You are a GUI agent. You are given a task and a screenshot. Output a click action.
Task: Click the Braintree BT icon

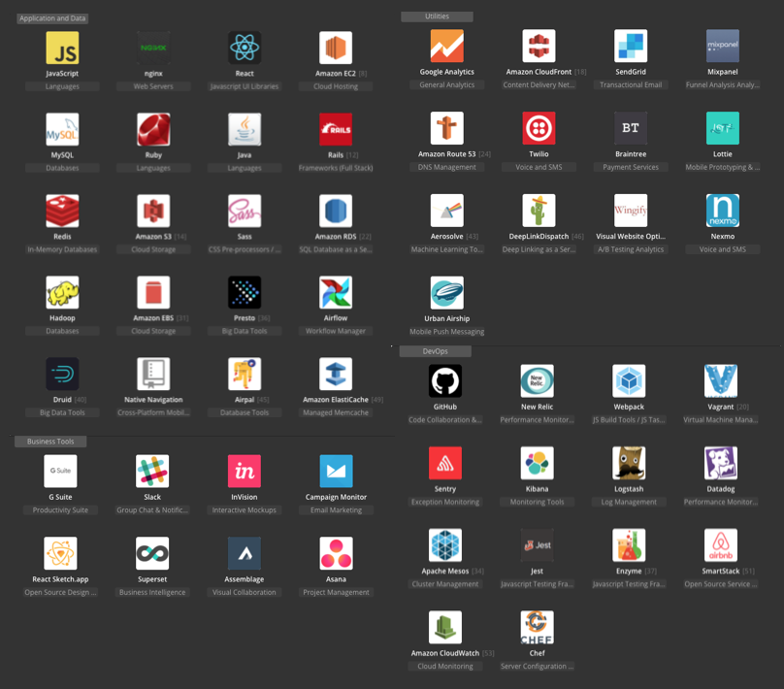click(x=631, y=128)
